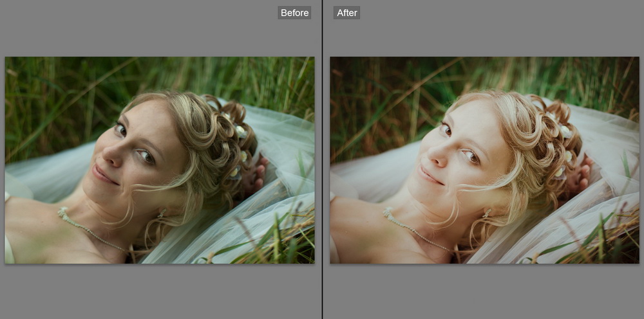Click the After label

tap(346, 13)
